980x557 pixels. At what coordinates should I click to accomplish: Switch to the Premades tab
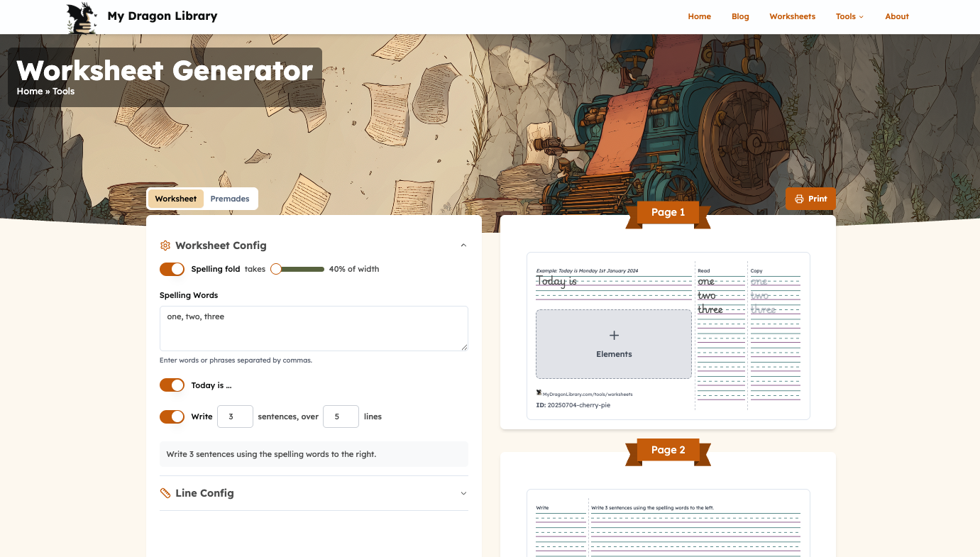pos(229,198)
